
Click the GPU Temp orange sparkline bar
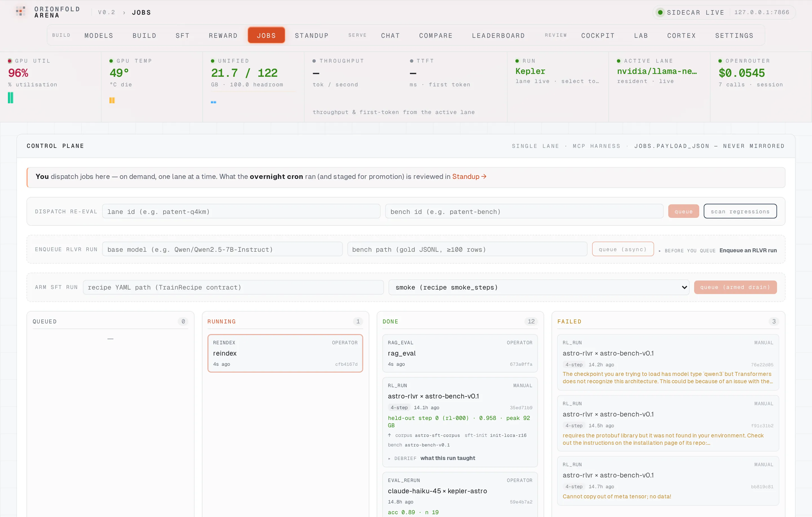(x=112, y=100)
